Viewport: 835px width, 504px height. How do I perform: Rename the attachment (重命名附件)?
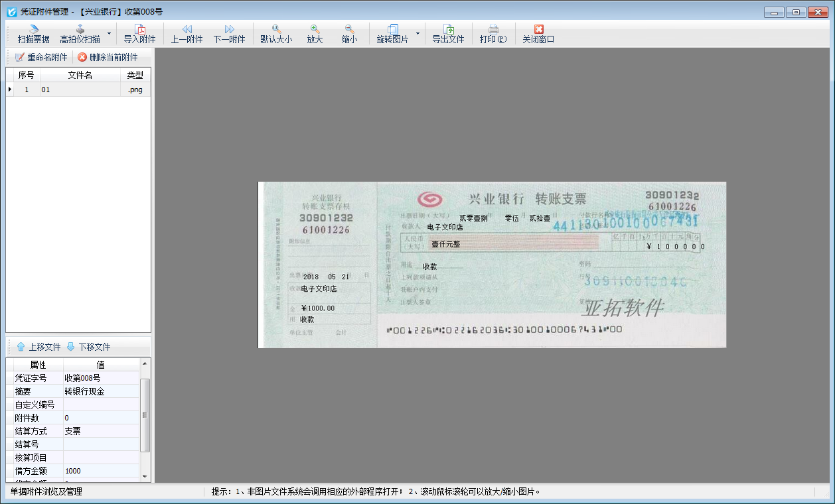coord(41,57)
